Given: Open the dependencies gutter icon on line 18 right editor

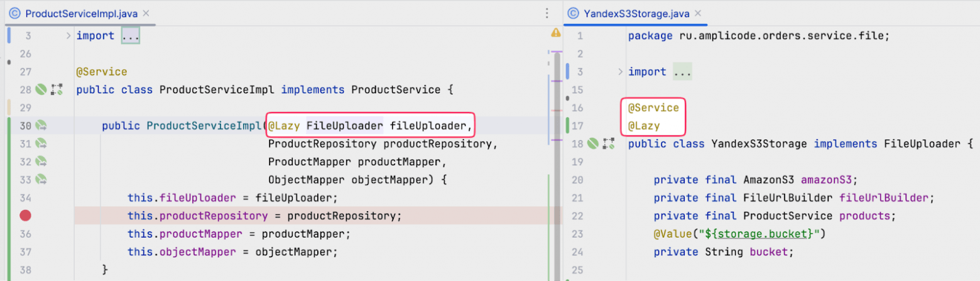Looking at the screenshot, I should point(608,144).
